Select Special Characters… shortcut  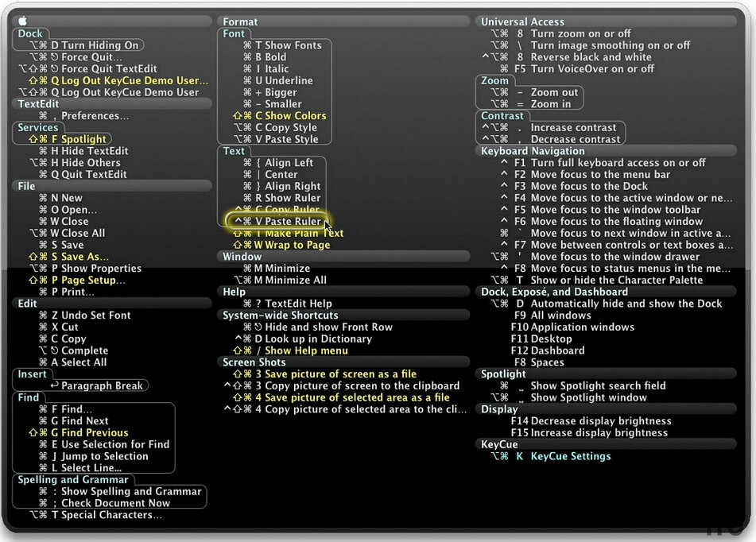[x=95, y=515]
